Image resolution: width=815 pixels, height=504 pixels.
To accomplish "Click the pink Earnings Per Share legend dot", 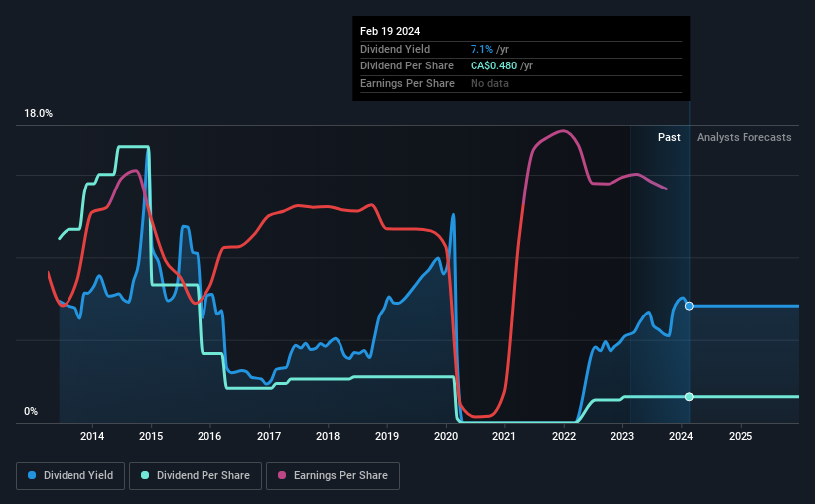I will click(282, 475).
